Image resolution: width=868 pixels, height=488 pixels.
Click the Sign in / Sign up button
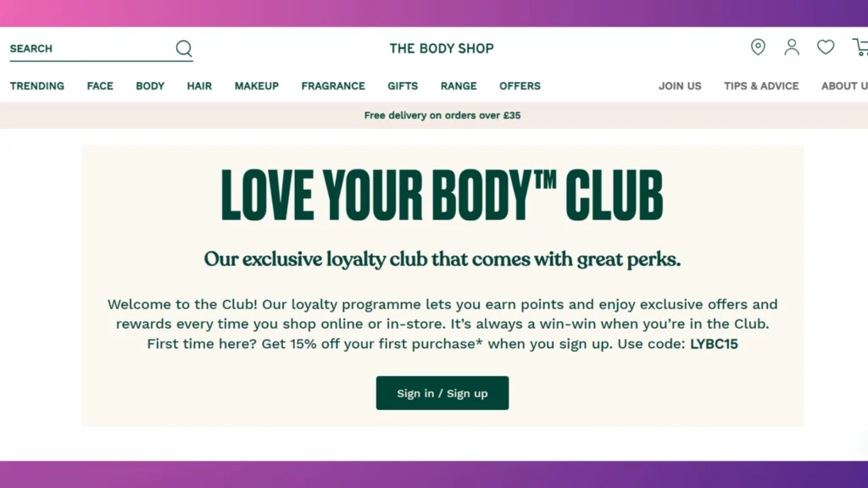tap(442, 392)
